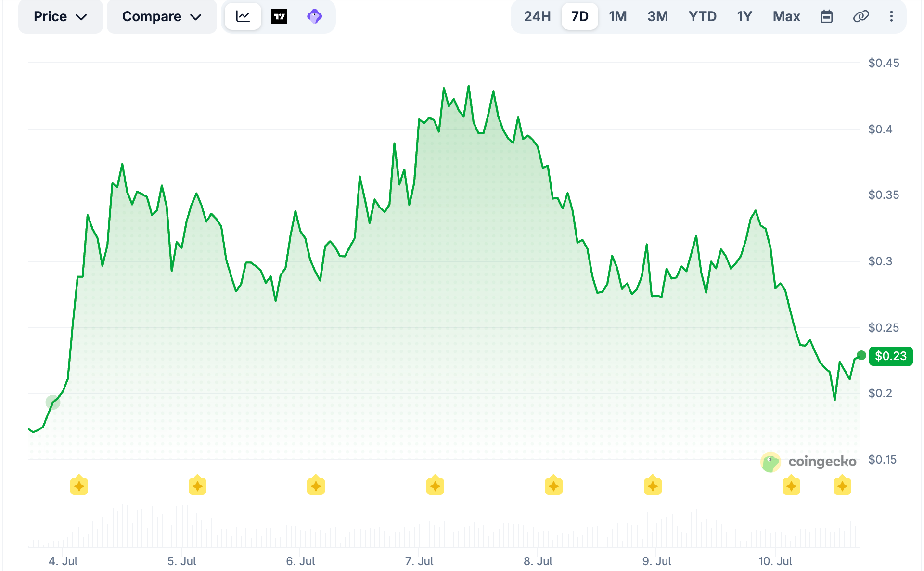The image size is (924, 571).
Task: Click the $0.2 axis label
Action: [x=880, y=393]
